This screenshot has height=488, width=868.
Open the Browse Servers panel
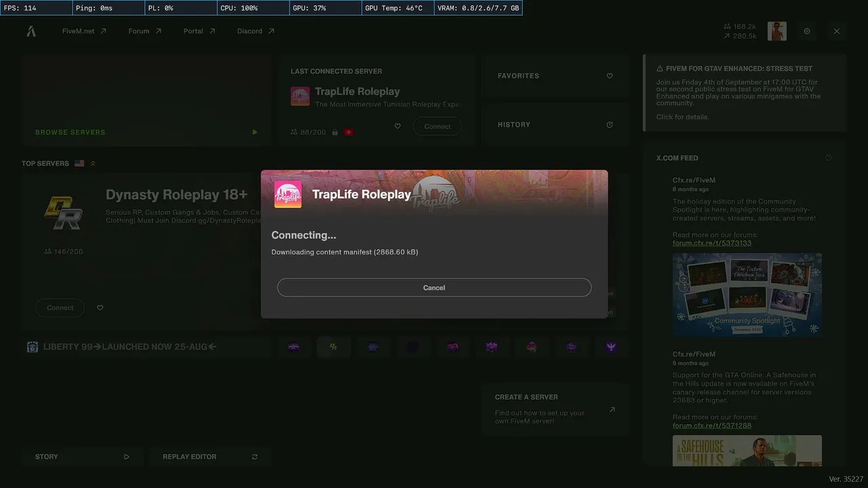(146, 100)
